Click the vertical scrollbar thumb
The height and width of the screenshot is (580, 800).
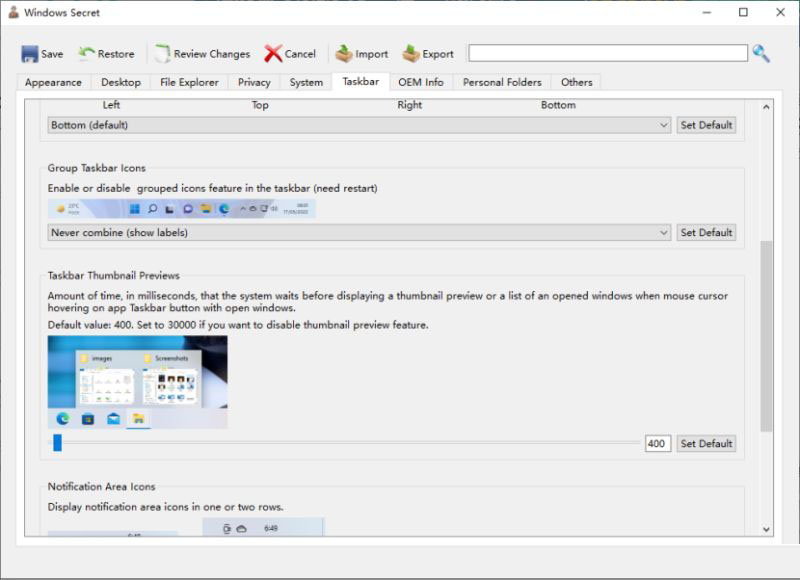[766, 337]
